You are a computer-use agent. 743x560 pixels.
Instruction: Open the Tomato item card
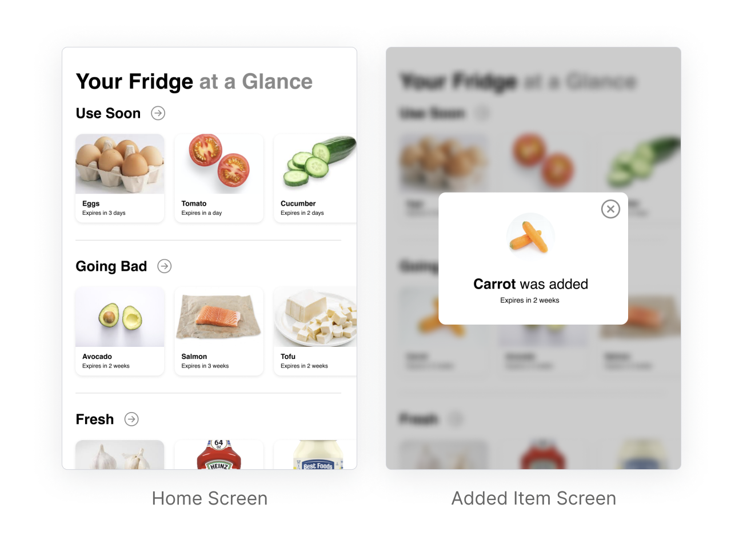click(x=219, y=178)
